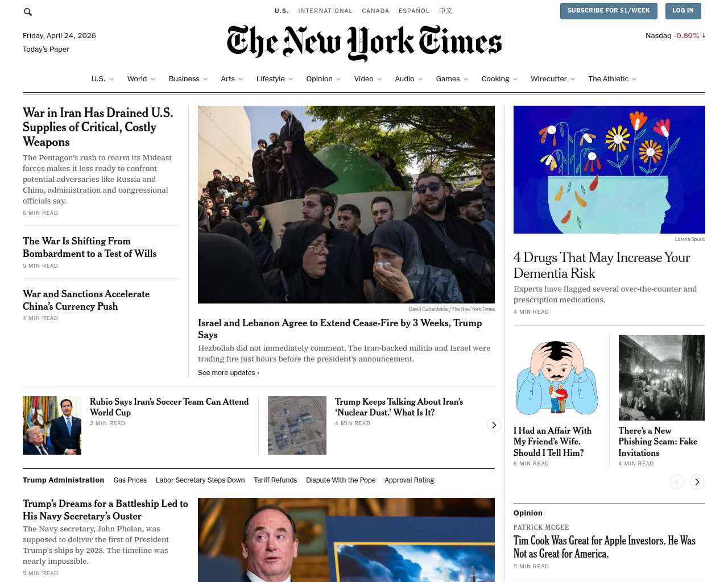Open the dementia drugs illustration thumbnail

tap(609, 169)
